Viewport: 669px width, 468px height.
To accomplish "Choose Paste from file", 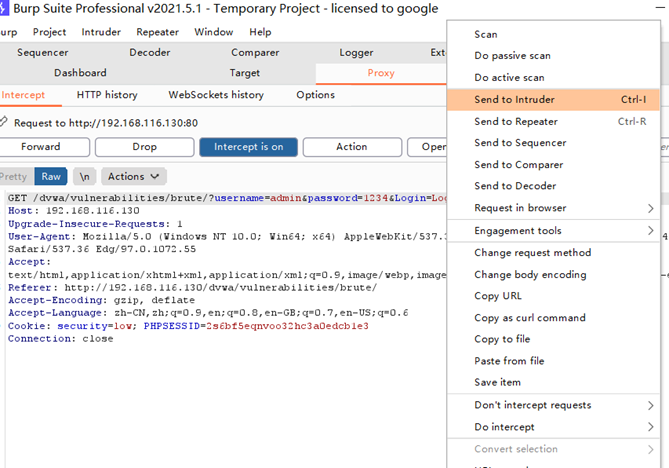I will tap(553, 361).
